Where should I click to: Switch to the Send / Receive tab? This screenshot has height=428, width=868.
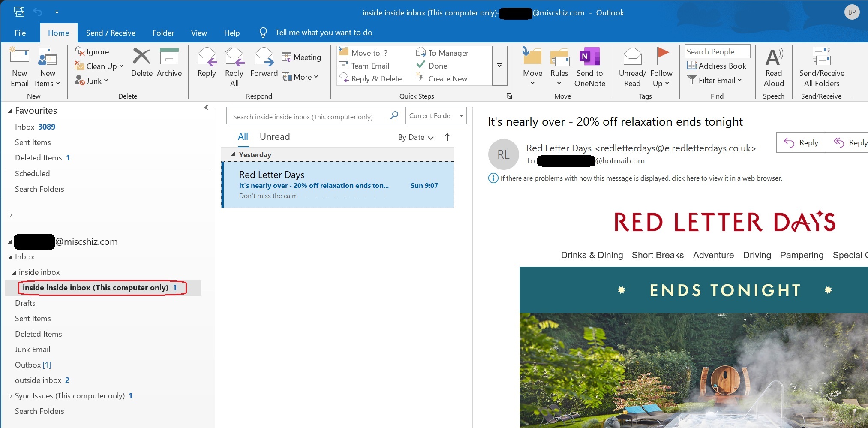pyautogui.click(x=111, y=33)
